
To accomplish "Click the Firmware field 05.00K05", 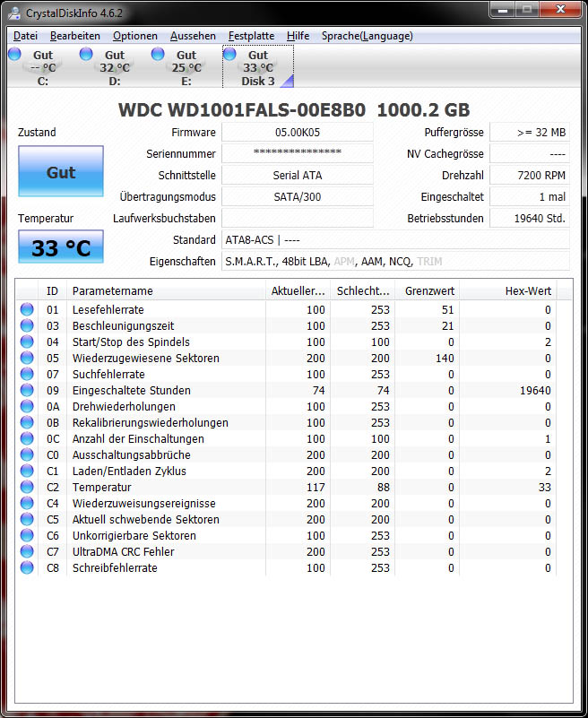I will tap(298, 133).
